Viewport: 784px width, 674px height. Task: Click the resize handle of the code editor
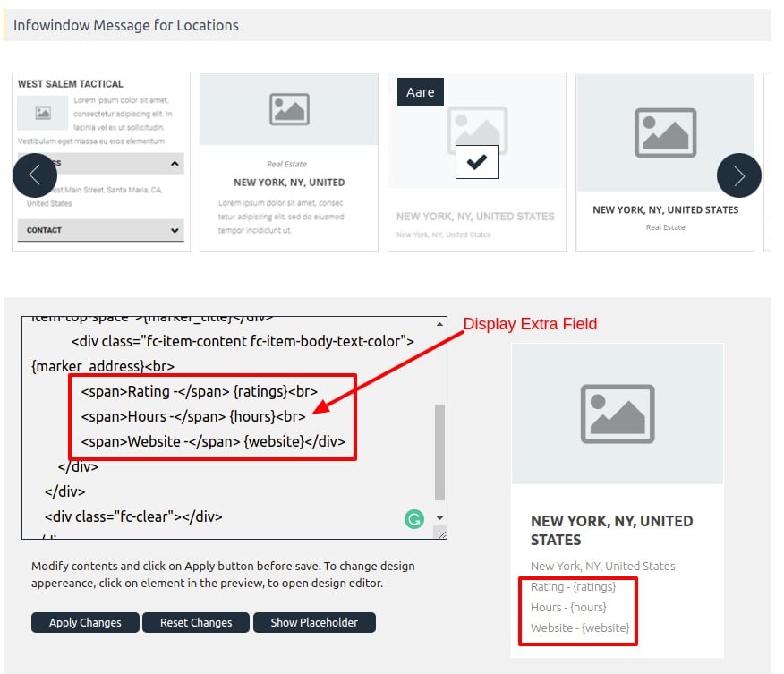click(442, 533)
